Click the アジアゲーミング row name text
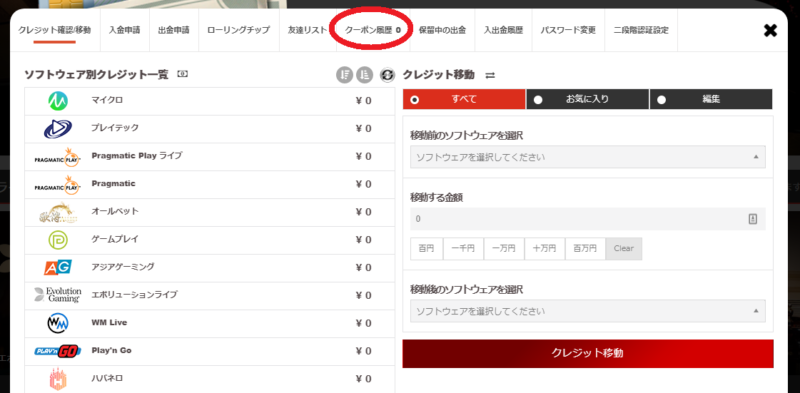This screenshot has width=800, height=393. coord(123,266)
